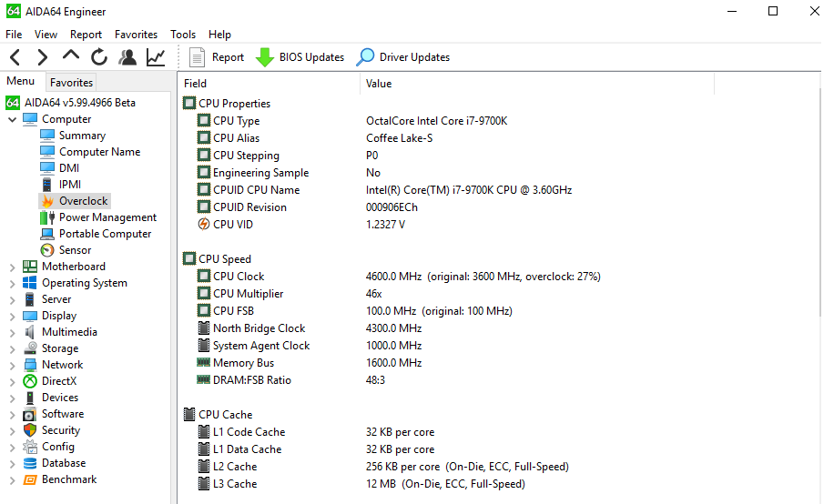This screenshot has width=834, height=504.
Task: Open the Portable Computer laptop icon
Action: point(47,234)
